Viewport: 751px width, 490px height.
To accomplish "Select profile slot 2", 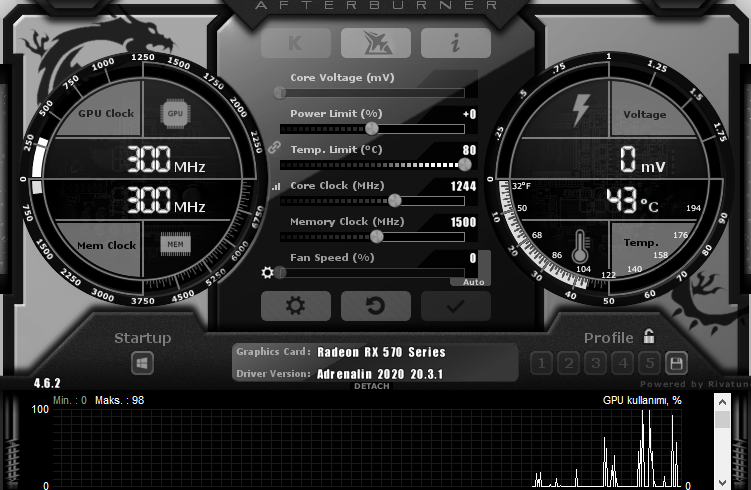I will click(569, 363).
